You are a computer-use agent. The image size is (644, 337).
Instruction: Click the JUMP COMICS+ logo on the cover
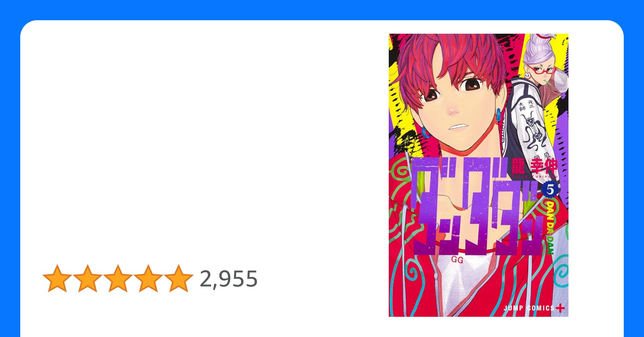tap(534, 308)
